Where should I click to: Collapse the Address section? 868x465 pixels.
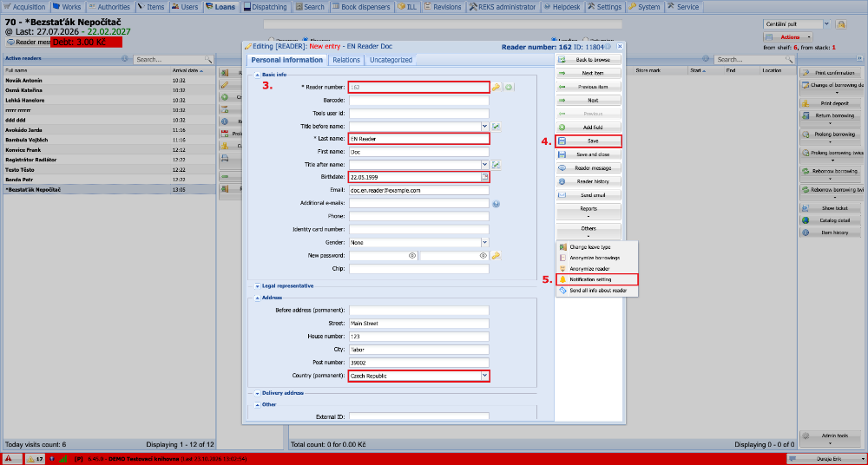coord(257,298)
